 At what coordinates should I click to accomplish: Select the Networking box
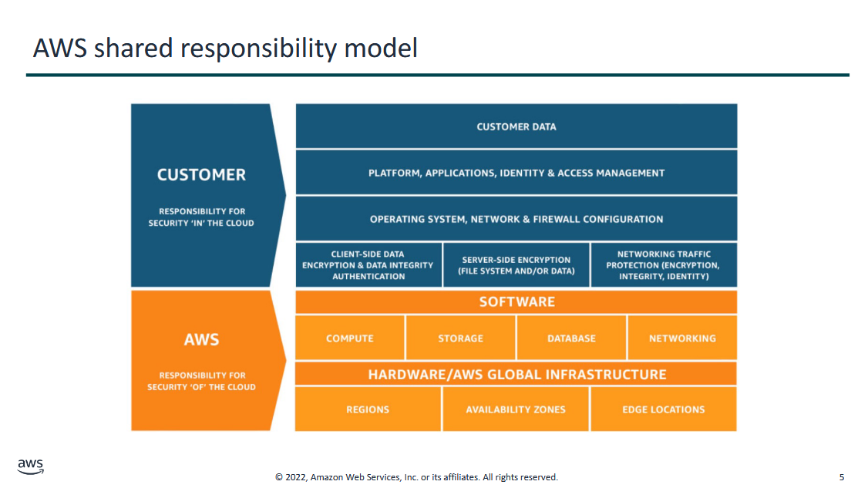pyautogui.click(x=682, y=338)
